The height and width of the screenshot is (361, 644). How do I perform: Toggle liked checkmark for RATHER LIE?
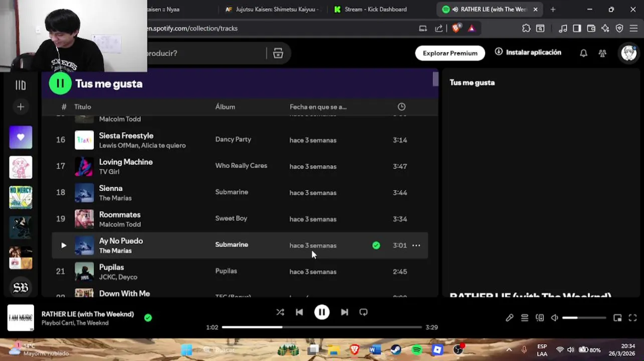148,317
